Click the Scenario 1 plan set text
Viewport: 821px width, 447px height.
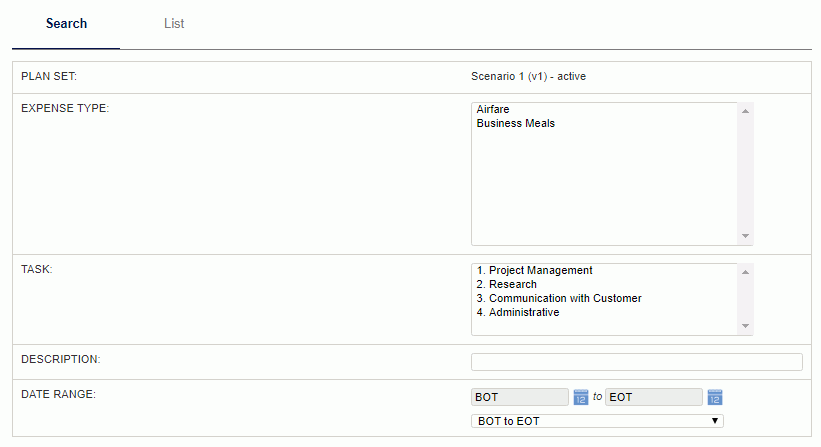point(528,76)
